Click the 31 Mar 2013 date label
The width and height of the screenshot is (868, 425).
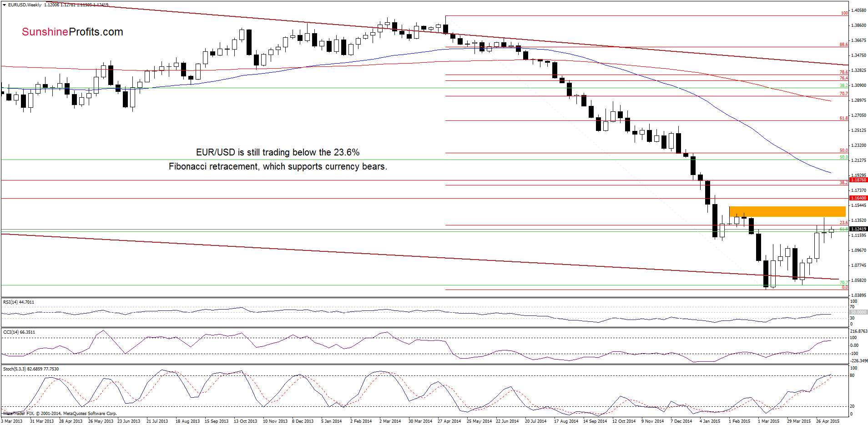[x=42, y=421]
